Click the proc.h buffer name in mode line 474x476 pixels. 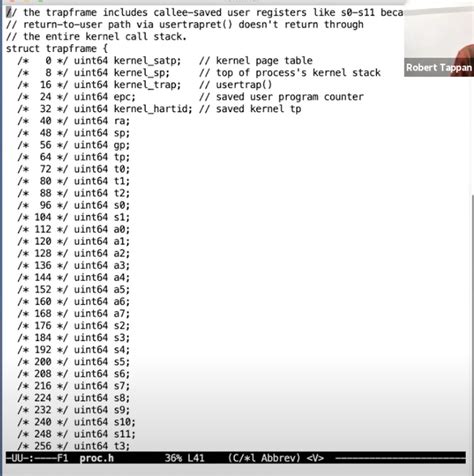(x=97, y=458)
